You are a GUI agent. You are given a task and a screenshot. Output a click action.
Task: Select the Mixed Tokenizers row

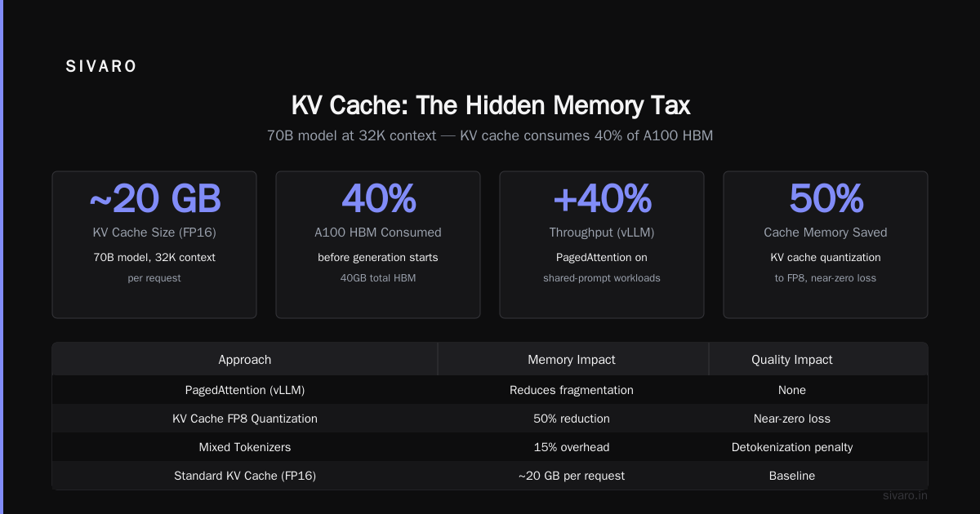[x=490, y=447]
